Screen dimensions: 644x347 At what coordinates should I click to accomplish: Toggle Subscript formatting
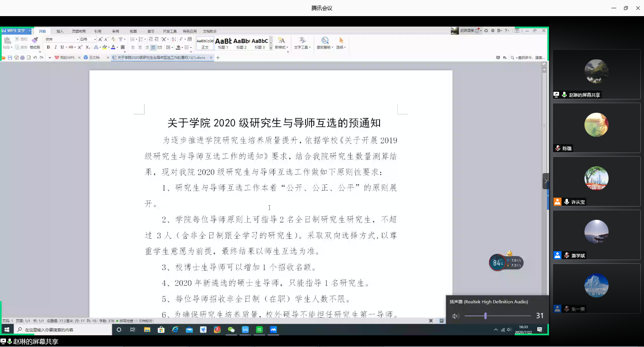88,47
